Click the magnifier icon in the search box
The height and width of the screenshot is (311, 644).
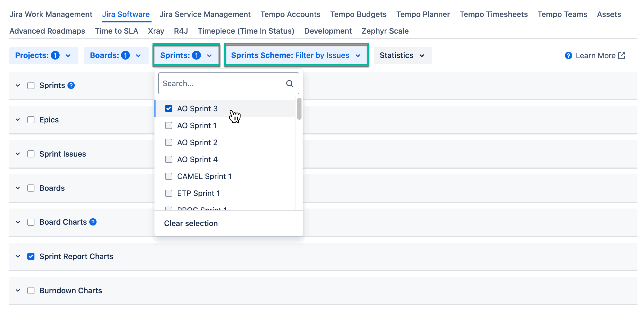tap(289, 83)
